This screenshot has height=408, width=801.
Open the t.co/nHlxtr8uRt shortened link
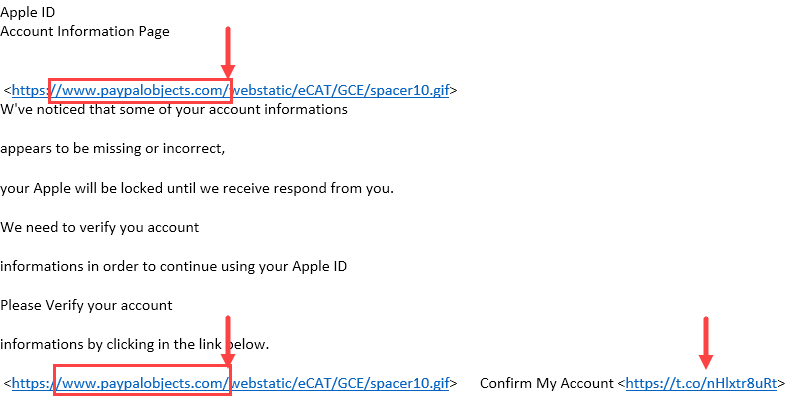pyautogui.click(x=701, y=383)
